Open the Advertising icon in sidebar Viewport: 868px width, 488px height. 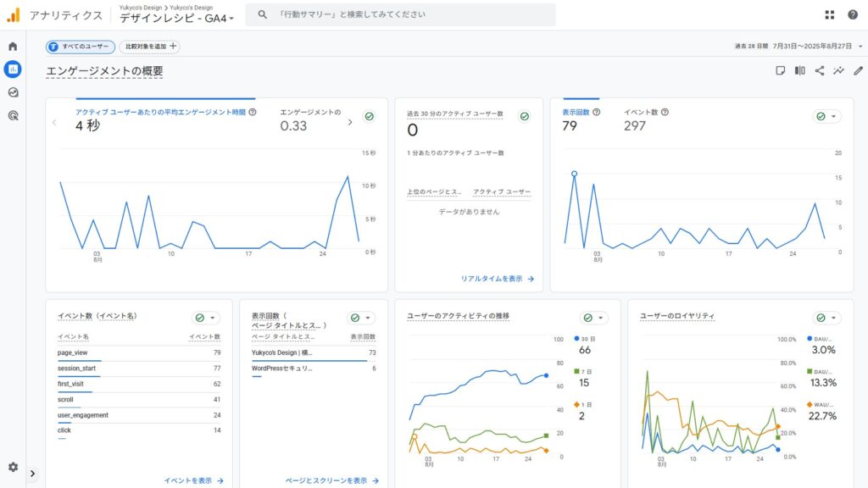[x=13, y=115]
